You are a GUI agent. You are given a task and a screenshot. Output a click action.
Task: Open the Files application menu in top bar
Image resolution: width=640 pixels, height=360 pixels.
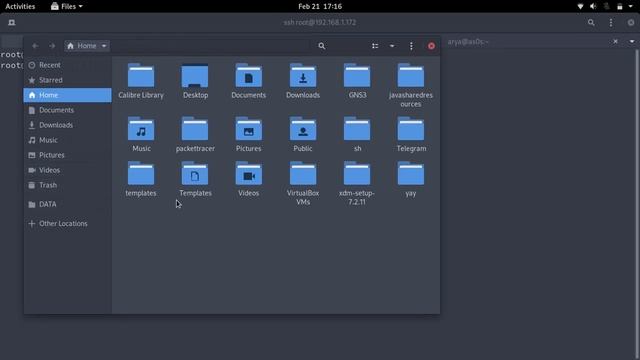67,6
